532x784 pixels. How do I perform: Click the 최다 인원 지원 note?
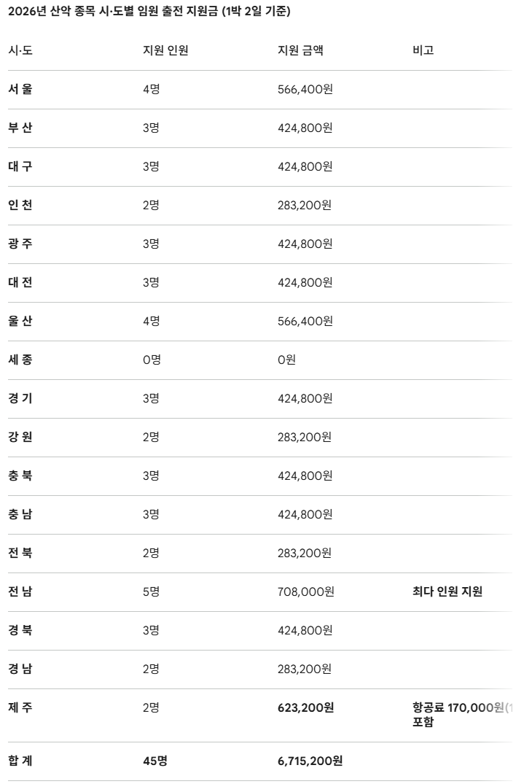(x=447, y=591)
